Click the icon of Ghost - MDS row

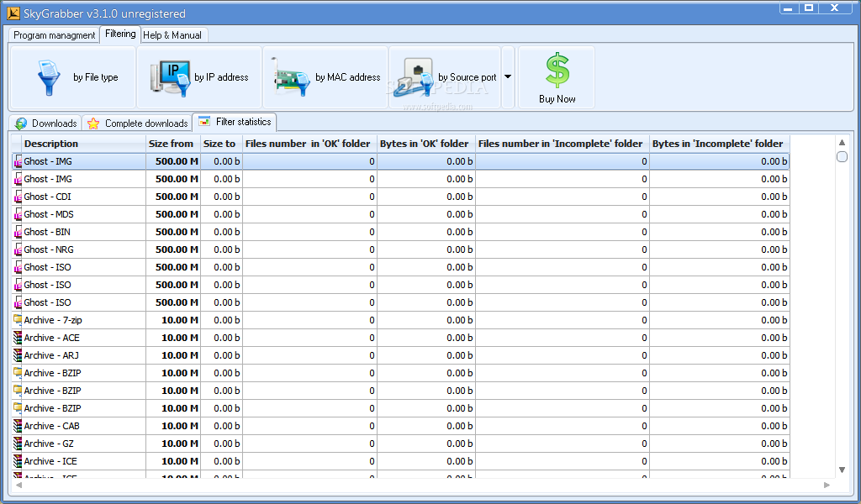pyautogui.click(x=18, y=214)
